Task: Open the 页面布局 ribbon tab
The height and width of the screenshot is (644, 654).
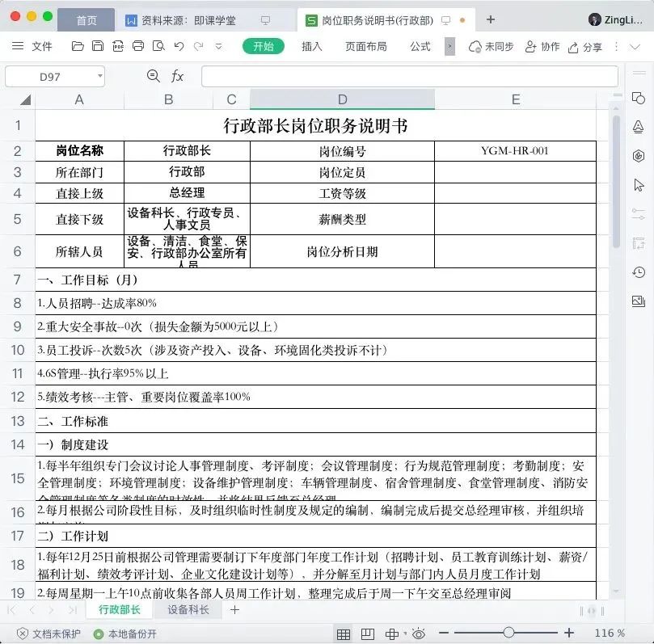Action: coord(365,46)
